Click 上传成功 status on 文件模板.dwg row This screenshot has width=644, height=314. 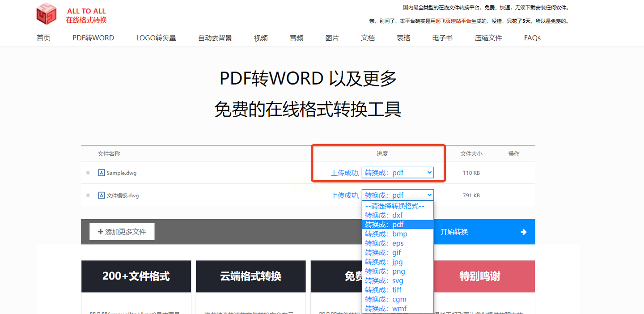[x=345, y=195]
